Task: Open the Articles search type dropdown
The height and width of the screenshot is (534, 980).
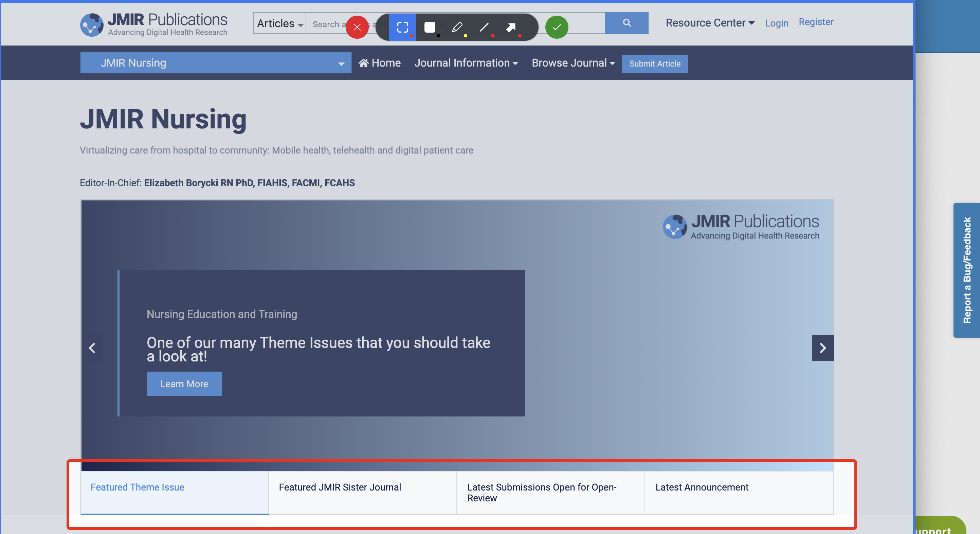Action: [279, 23]
